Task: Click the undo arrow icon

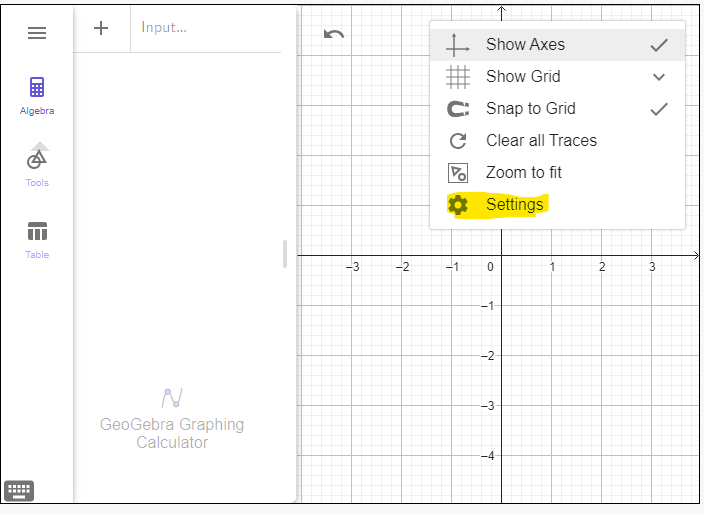Action: 334,34
